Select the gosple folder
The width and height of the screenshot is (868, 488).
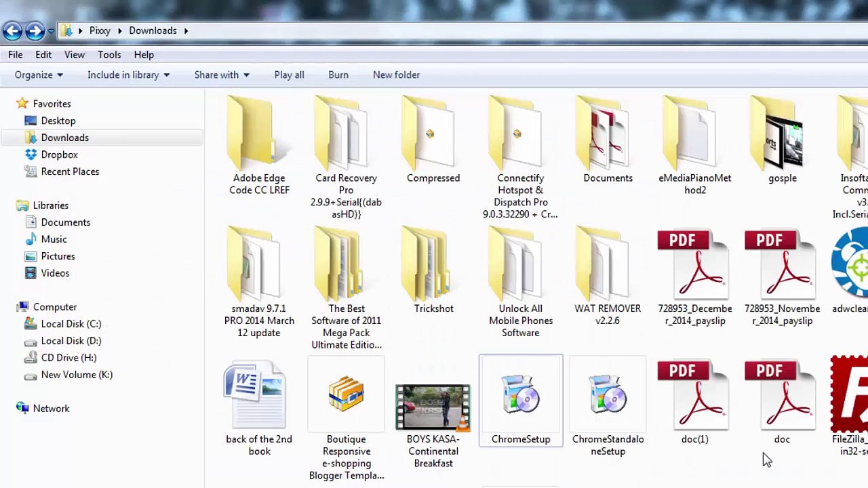(782, 140)
